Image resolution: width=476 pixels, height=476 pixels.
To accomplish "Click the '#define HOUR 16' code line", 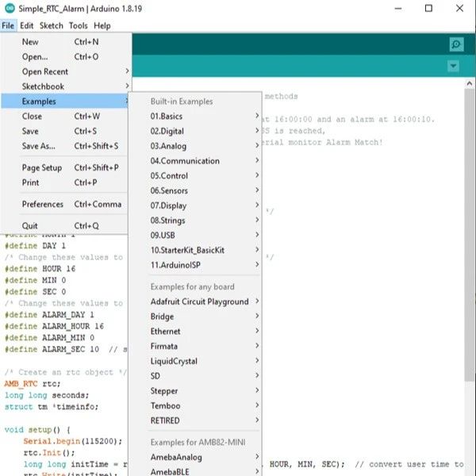I will (x=40, y=269).
